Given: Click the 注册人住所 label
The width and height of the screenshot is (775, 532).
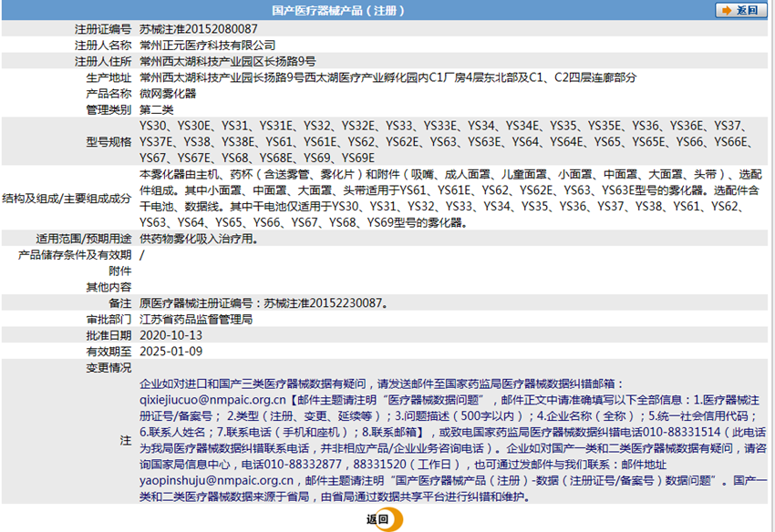Looking at the screenshot, I should (x=103, y=61).
